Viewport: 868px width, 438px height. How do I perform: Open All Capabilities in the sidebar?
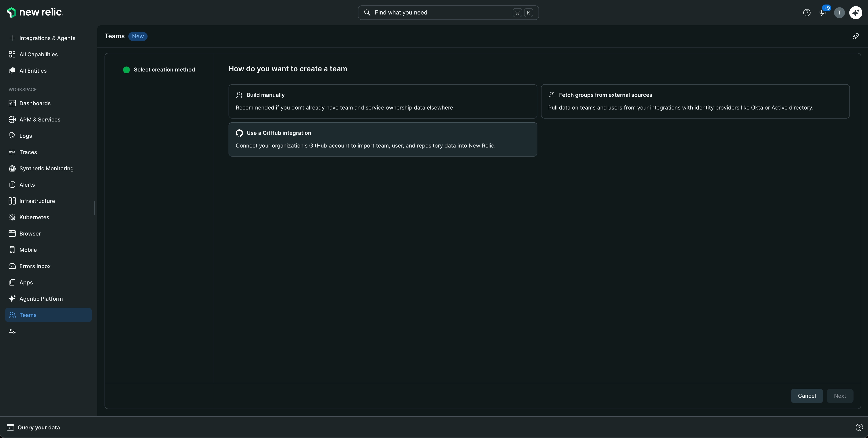click(48, 55)
